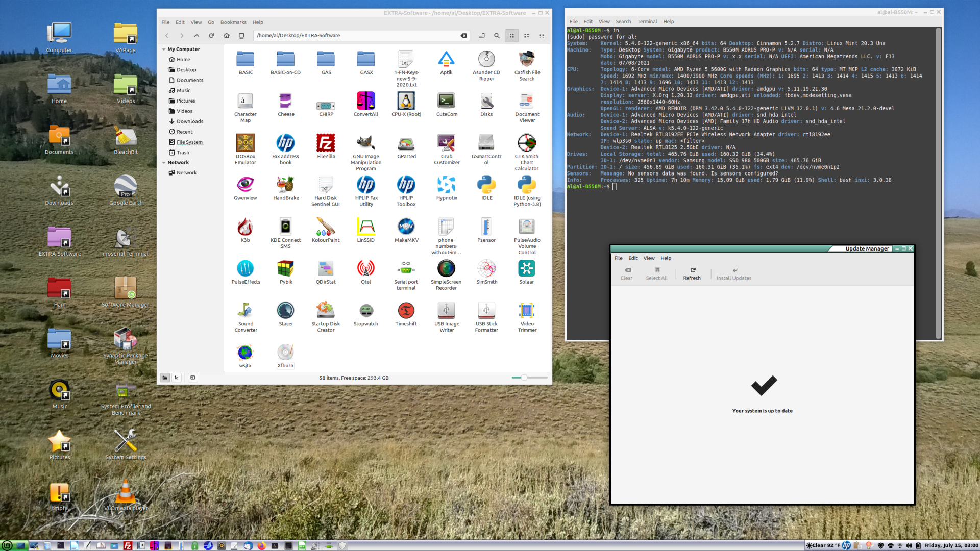The image size is (980, 551).
Task: Open the Terminal menu in the terminal window
Action: 647,22
